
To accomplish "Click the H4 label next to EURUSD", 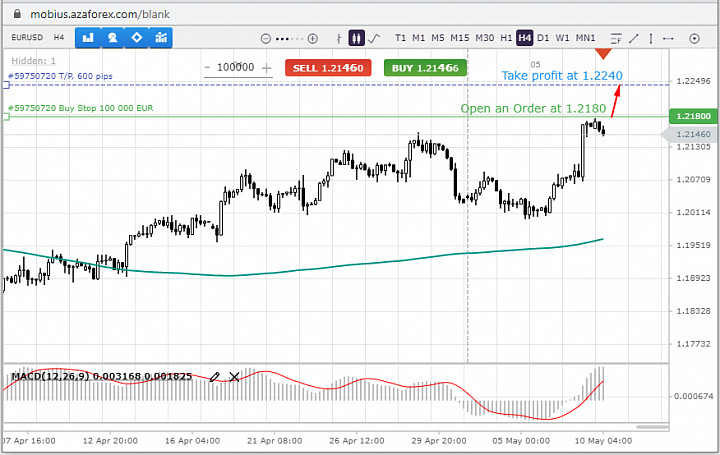I will (x=59, y=38).
